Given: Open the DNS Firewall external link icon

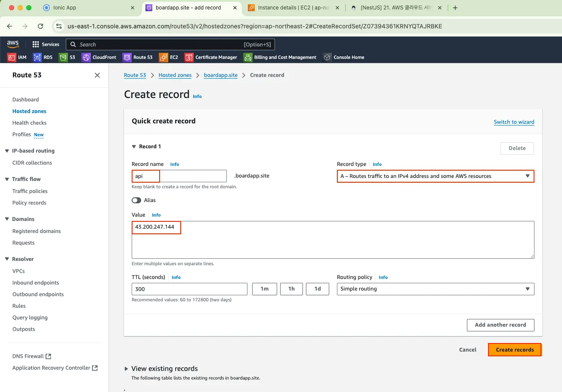Looking at the screenshot, I should (49, 356).
